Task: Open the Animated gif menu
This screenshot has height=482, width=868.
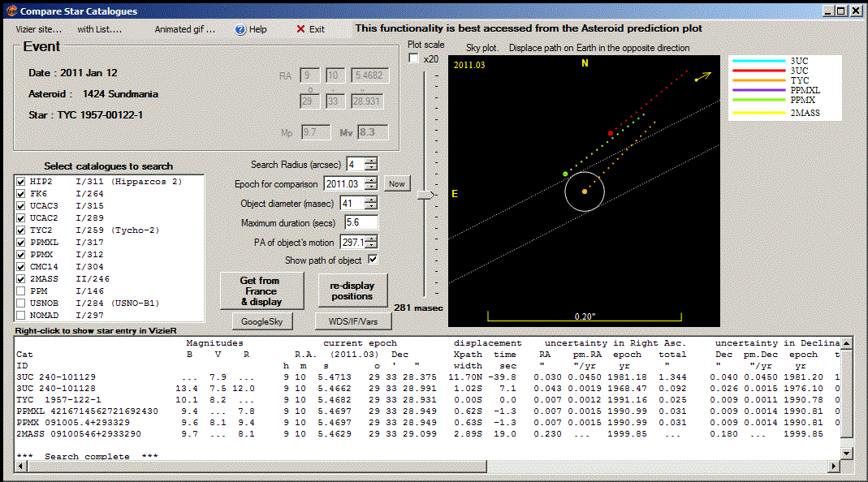Action: 185,29
